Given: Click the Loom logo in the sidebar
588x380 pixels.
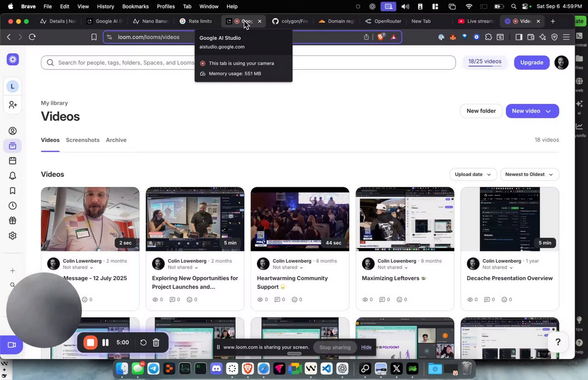Looking at the screenshot, I should 13,59.
